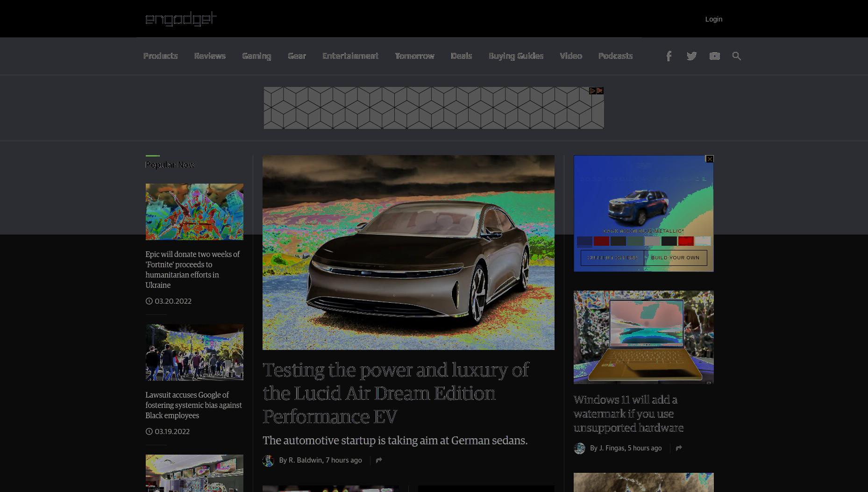Viewport: 868px width, 492px height.
Task: Select the bright red color swatch in ad
Action: [686, 241]
